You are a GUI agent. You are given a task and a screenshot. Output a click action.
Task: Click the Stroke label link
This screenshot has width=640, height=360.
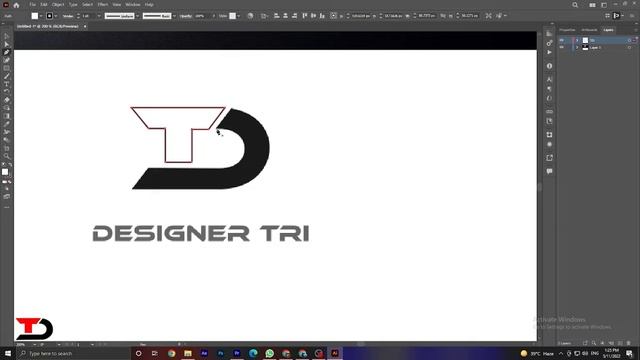pyautogui.click(x=68, y=16)
